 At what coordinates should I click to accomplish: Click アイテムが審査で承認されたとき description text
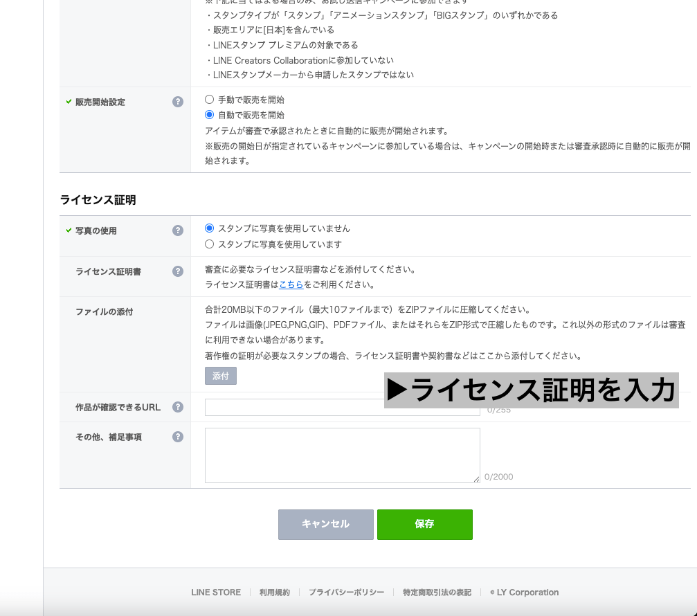click(327, 131)
